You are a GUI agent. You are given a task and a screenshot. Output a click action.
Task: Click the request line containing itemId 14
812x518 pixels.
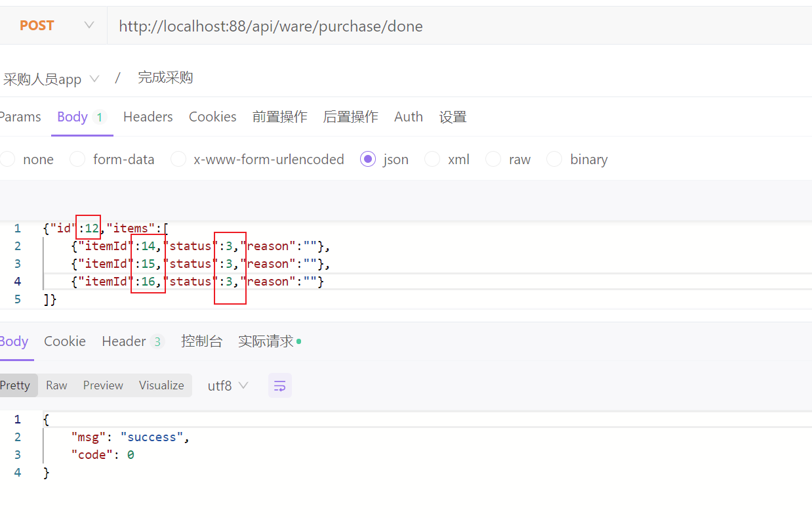[x=200, y=246]
